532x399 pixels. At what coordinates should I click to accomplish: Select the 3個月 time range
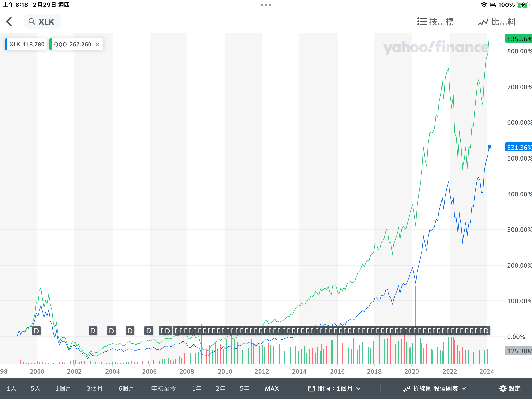click(x=95, y=388)
